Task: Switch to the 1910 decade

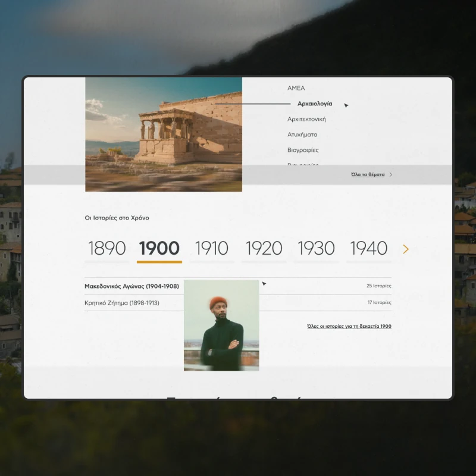Action: [x=212, y=248]
